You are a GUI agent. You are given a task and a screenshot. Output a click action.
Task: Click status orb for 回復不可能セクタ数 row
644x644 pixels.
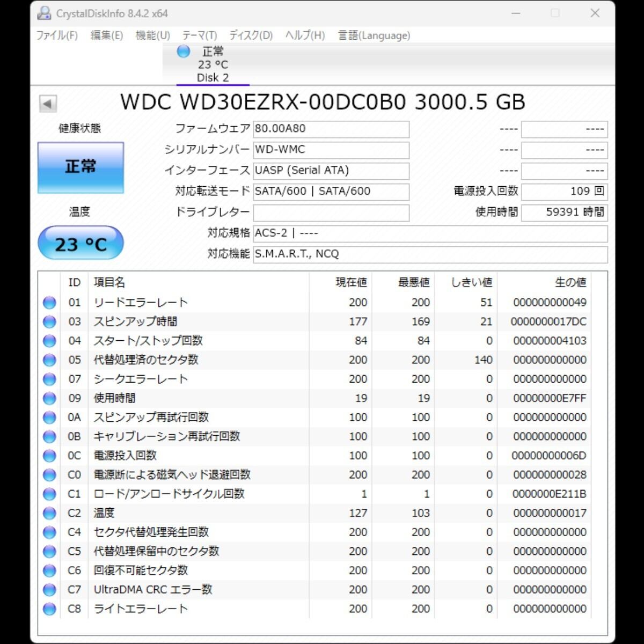pos(49,570)
